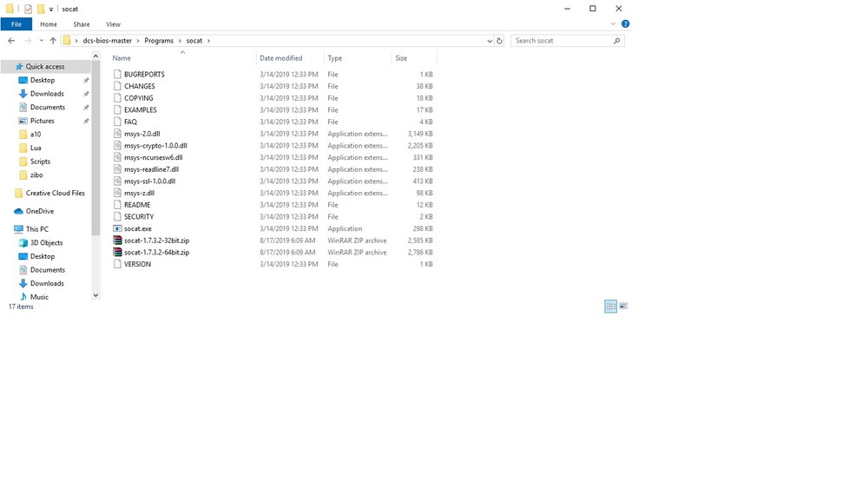Open the pinned Pictures folder
Viewport: 868px width, 488px height.
pyautogui.click(x=42, y=121)
